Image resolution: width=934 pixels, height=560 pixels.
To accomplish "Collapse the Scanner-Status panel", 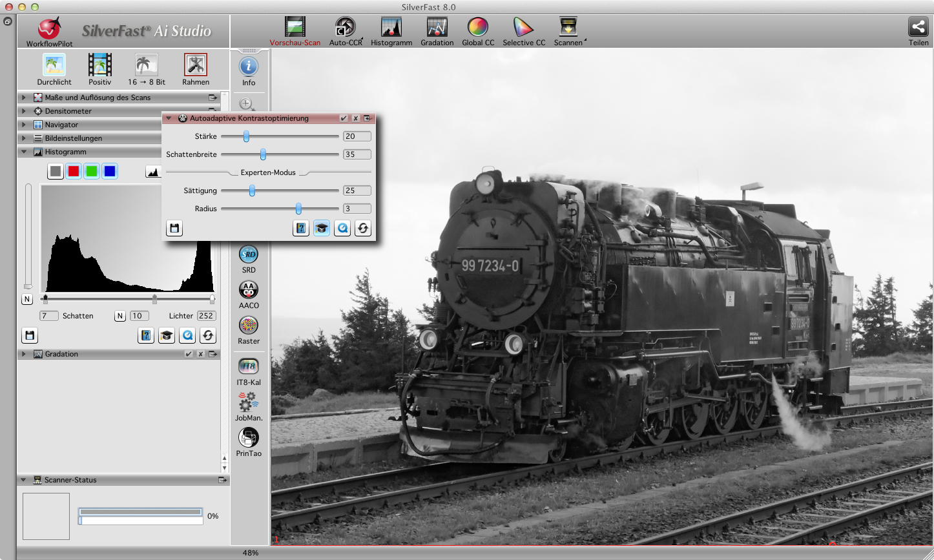I will [24, 480].
